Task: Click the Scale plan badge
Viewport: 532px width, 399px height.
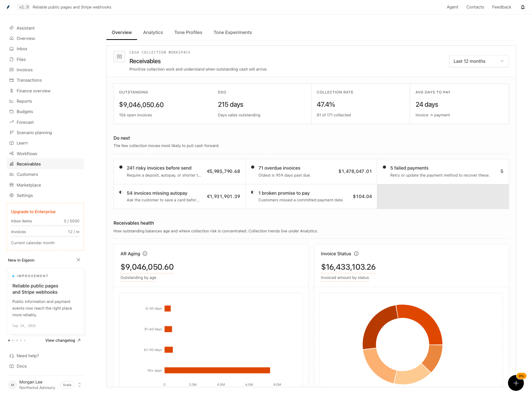Action: click(67, 385)
